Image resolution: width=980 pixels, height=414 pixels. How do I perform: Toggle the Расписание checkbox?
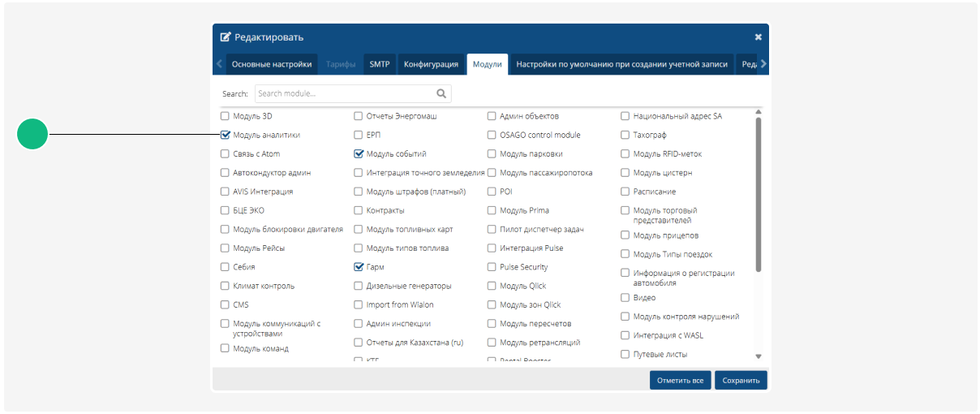(x=625, y=192)
